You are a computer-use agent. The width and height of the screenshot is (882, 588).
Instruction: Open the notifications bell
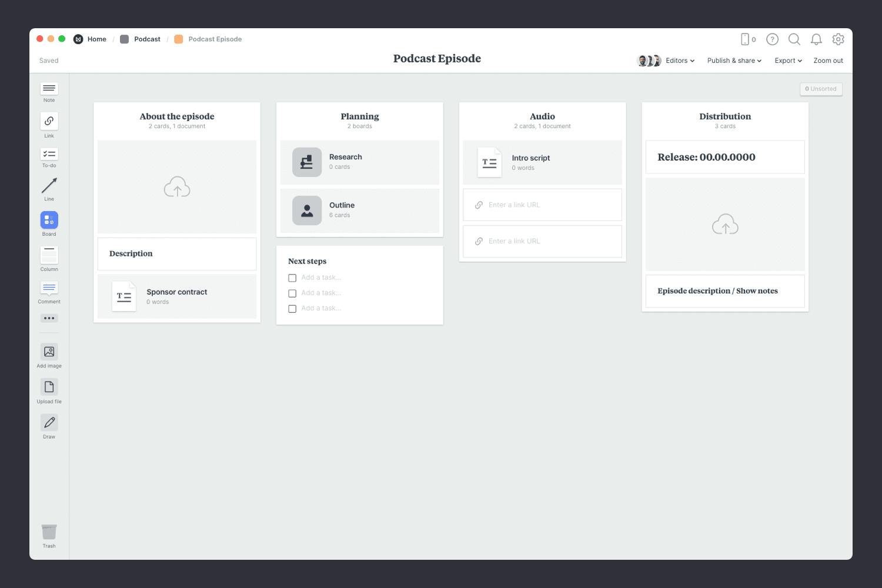tap(816, 39)
